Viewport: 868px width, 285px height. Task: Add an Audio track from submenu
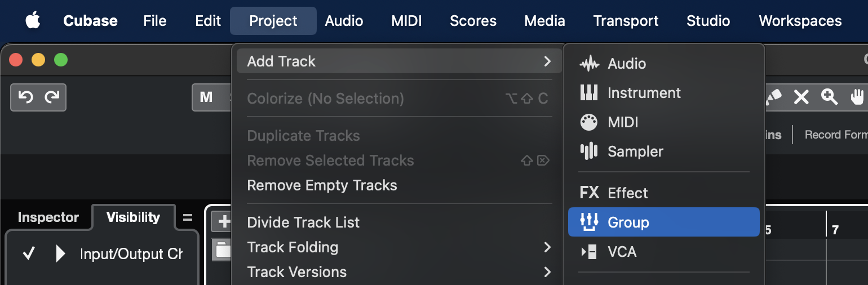click(626, 64)
